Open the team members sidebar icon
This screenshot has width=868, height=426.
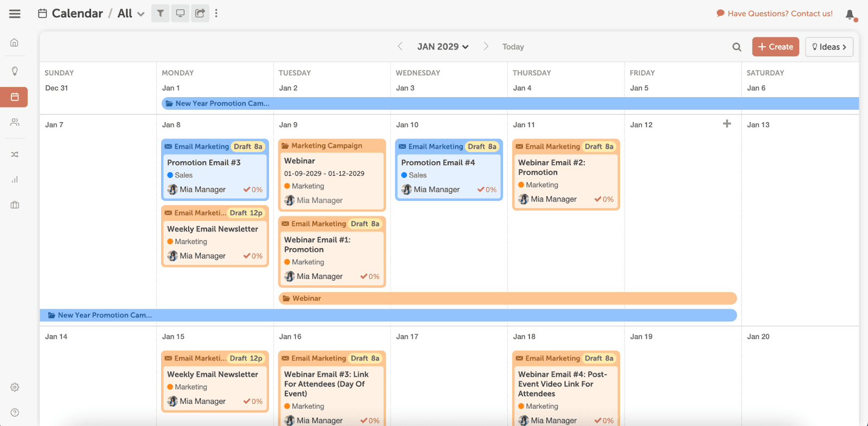coord(15,122)
